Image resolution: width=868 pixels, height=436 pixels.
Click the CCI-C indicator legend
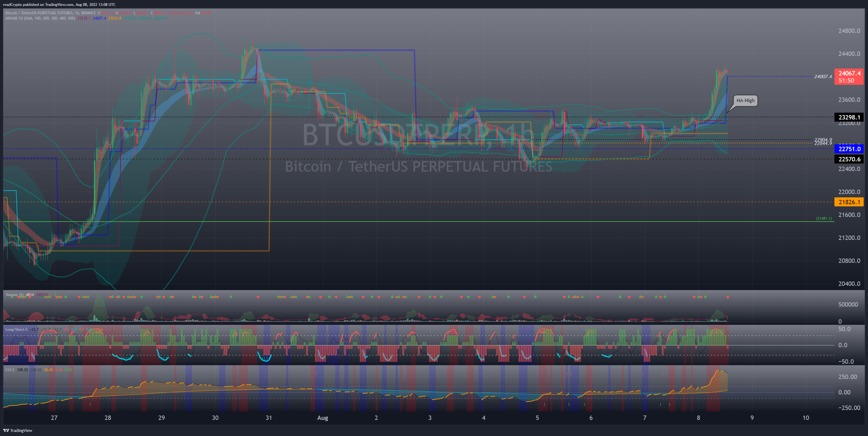coord(10,370)
